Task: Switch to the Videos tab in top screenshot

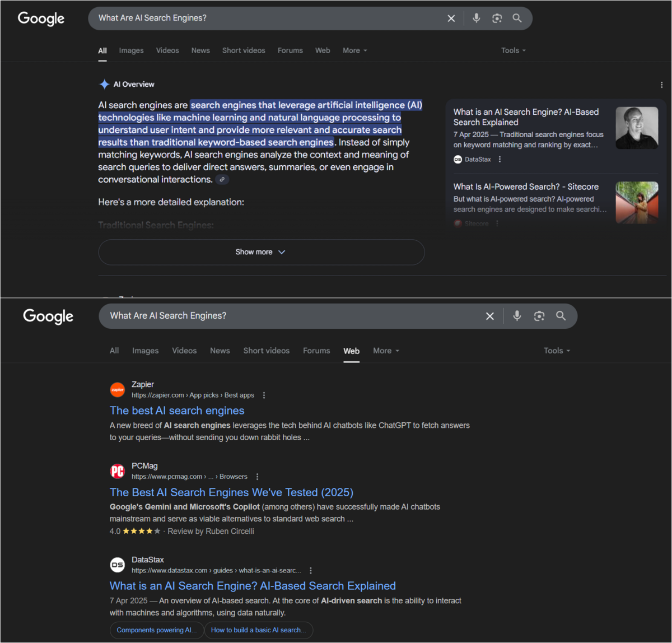Action: click(167, 50)
